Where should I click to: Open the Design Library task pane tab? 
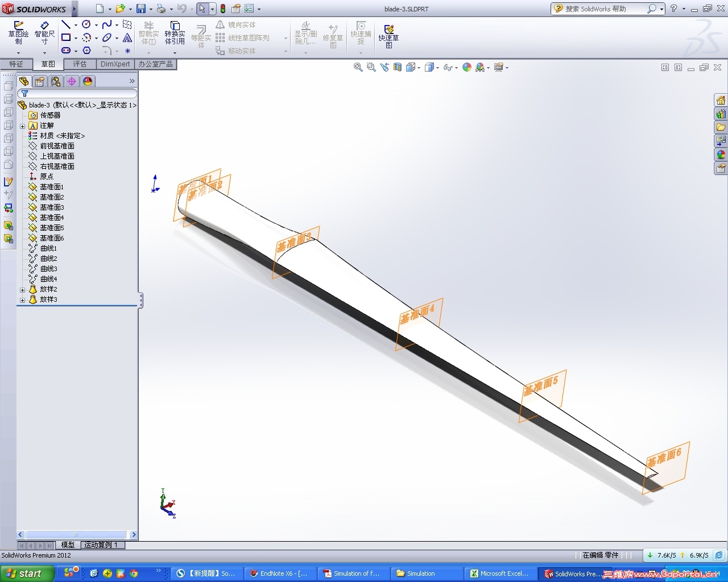721,114
